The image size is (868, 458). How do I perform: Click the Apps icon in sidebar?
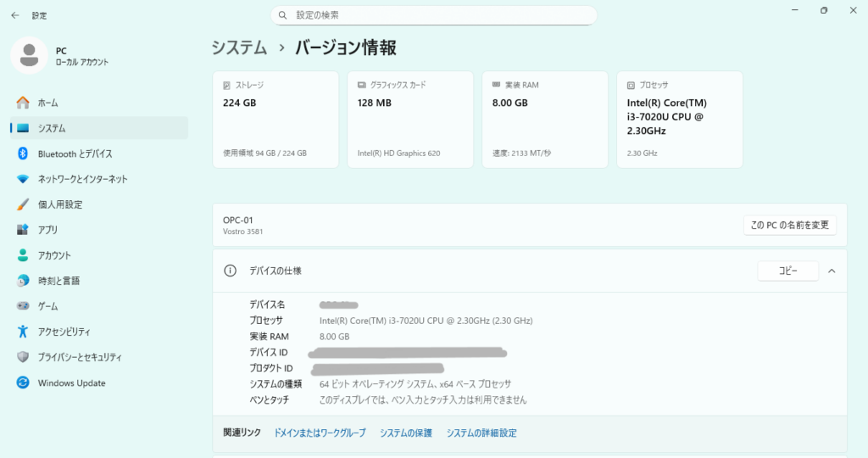click(x=23, y=230)
